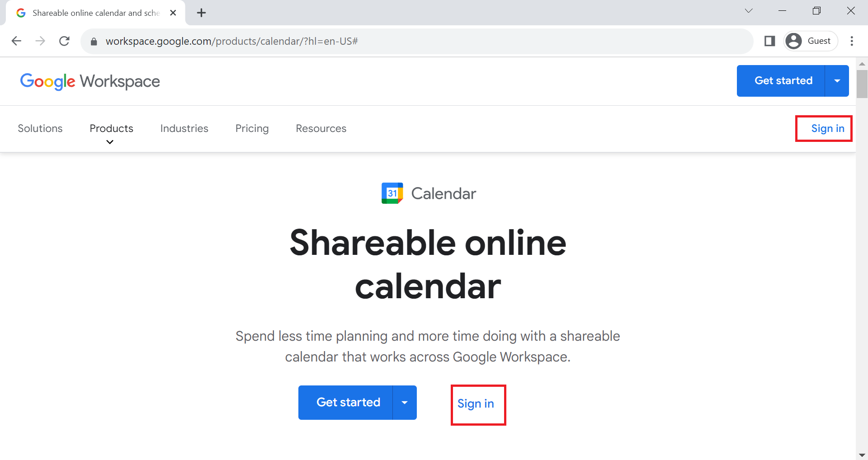Screen dimensions: 868x460
Task: Click Sign in in the navigation bar
Action: point(828,128)
